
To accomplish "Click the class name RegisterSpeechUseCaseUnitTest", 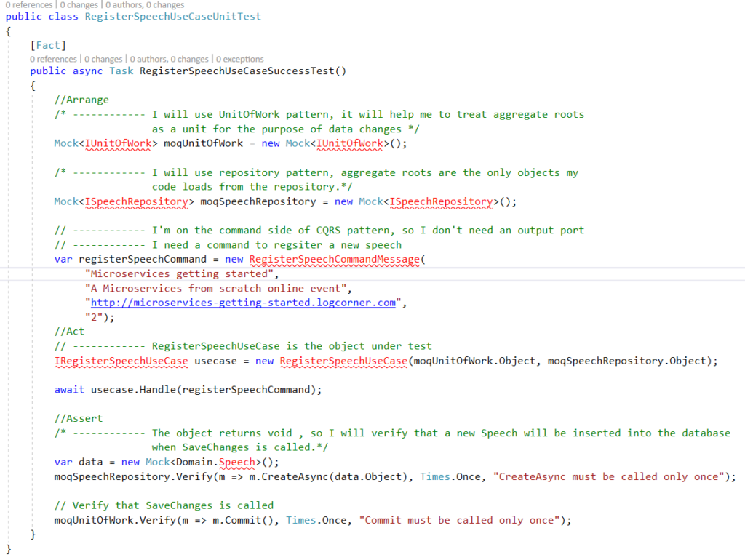I will tap(173, 16).
